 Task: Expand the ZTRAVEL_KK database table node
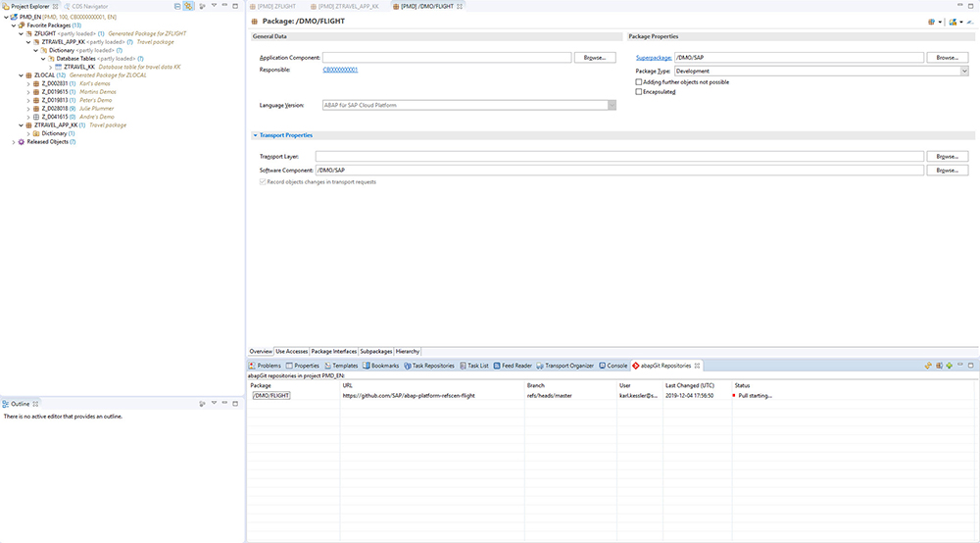pyautogui.click(x=51, y=67)
